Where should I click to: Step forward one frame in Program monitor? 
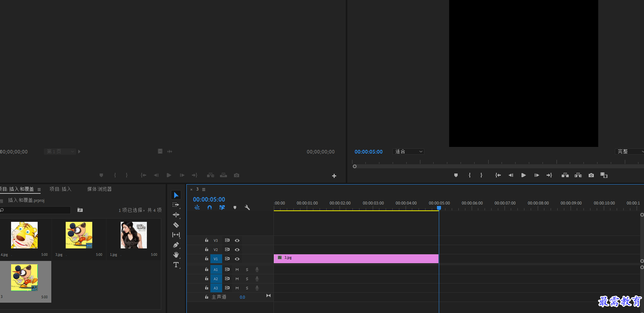[x=537, y=175]
